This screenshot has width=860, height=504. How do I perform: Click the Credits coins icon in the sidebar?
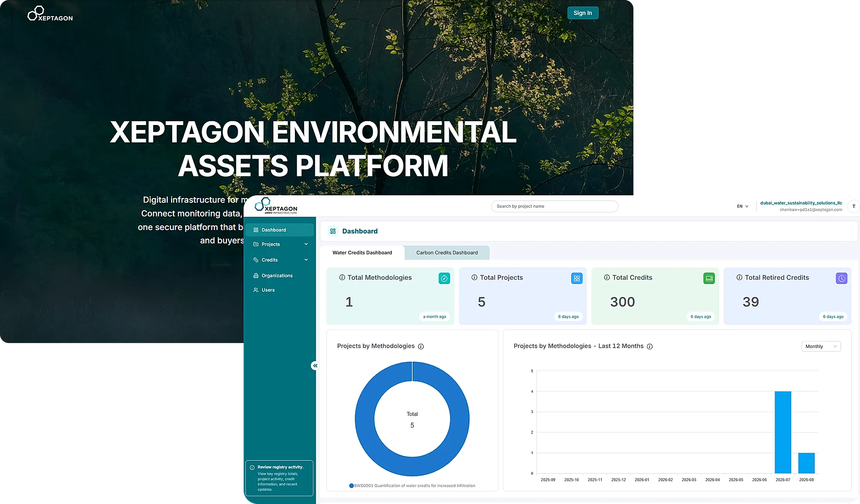256,260
